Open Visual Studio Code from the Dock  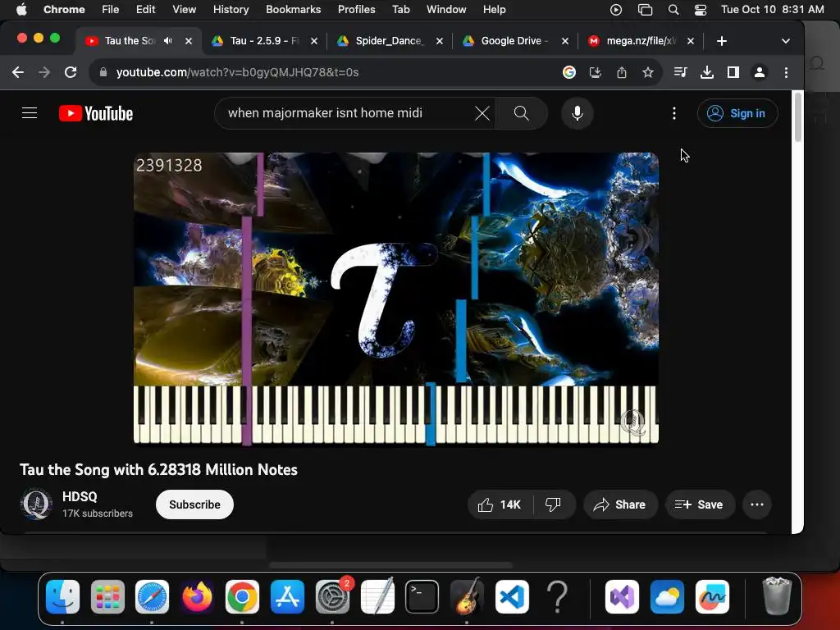(x=512, y=596)
